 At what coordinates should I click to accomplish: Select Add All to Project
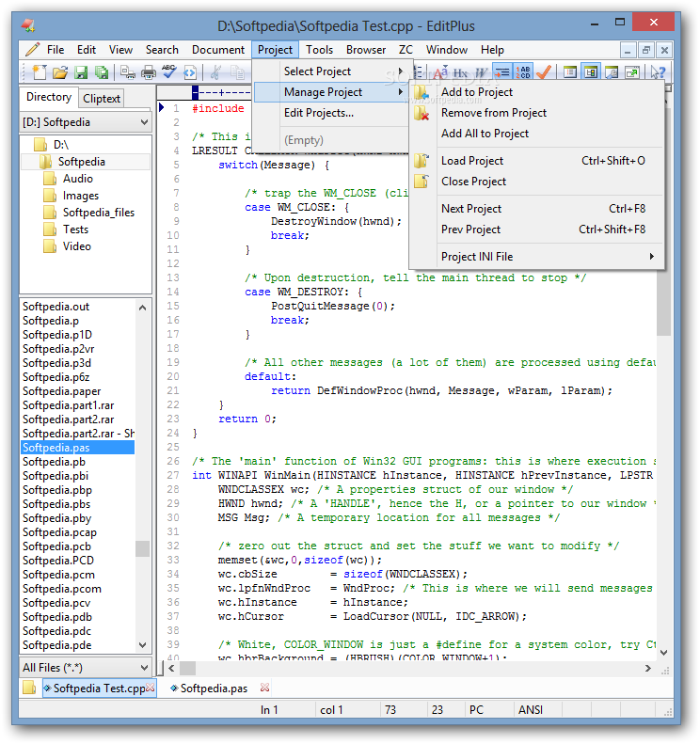(x=536, y=134)
